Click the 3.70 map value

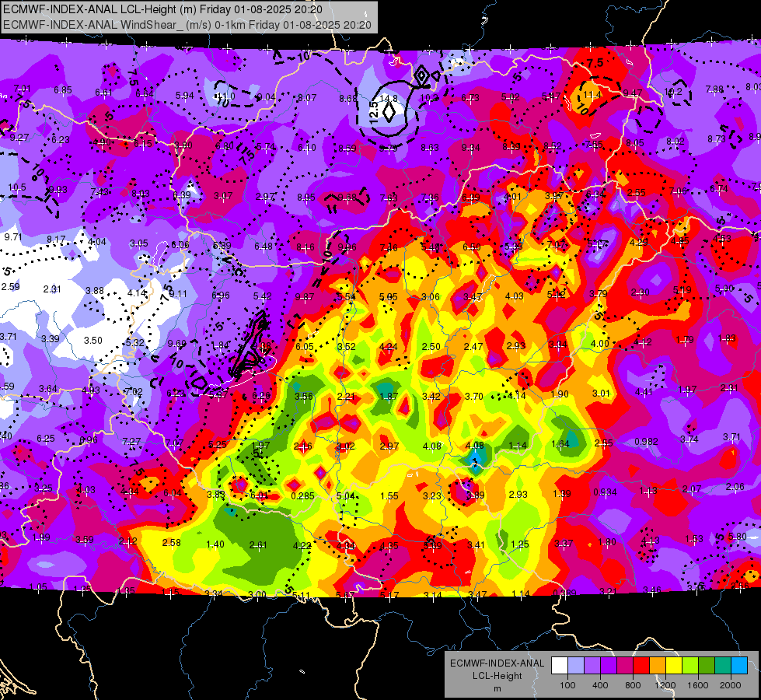473,397
